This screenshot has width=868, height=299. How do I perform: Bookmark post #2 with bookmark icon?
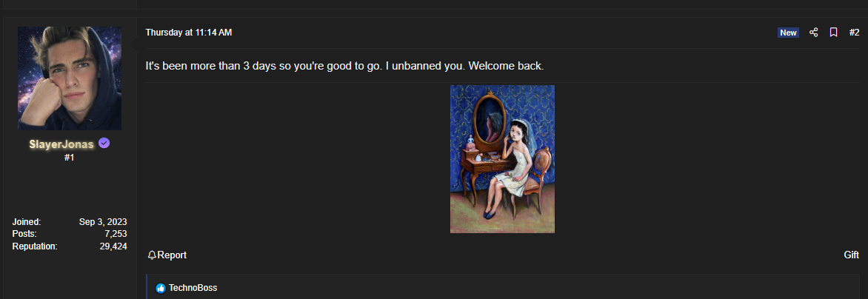point(833,33)
